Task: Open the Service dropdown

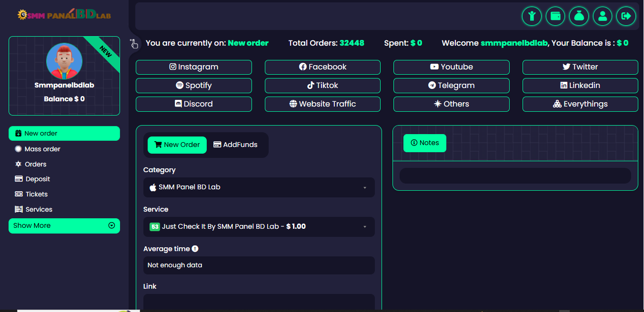Action: point(259,227)
